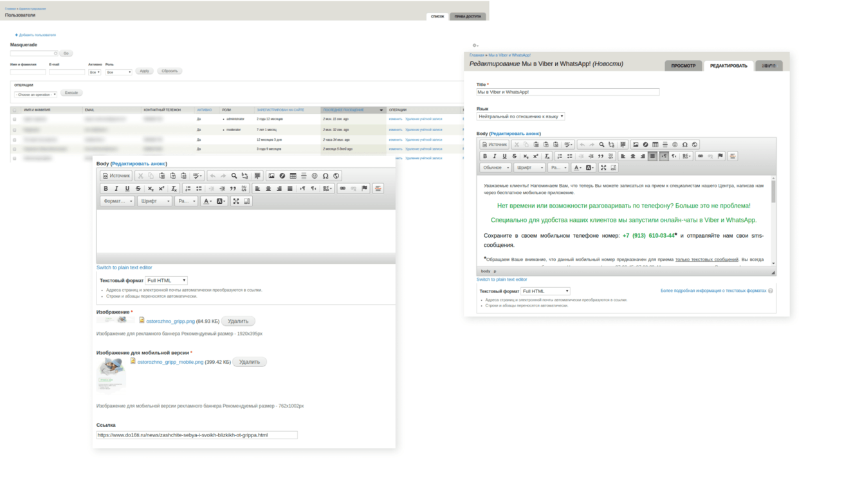This screenshot has height=504, width=862.
Task: Open the Full HTML text format dropdown in the banner form
Action: coord(166,281)
